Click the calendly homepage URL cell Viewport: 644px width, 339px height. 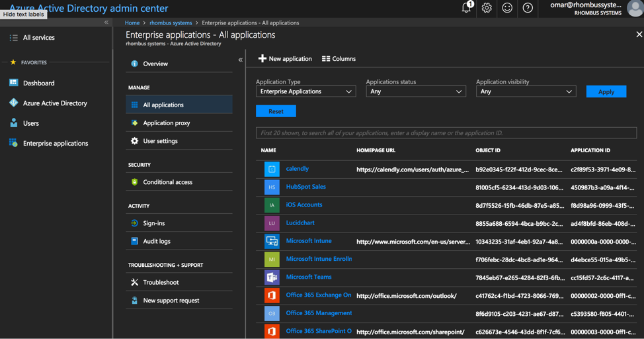[x=413, y=169]
